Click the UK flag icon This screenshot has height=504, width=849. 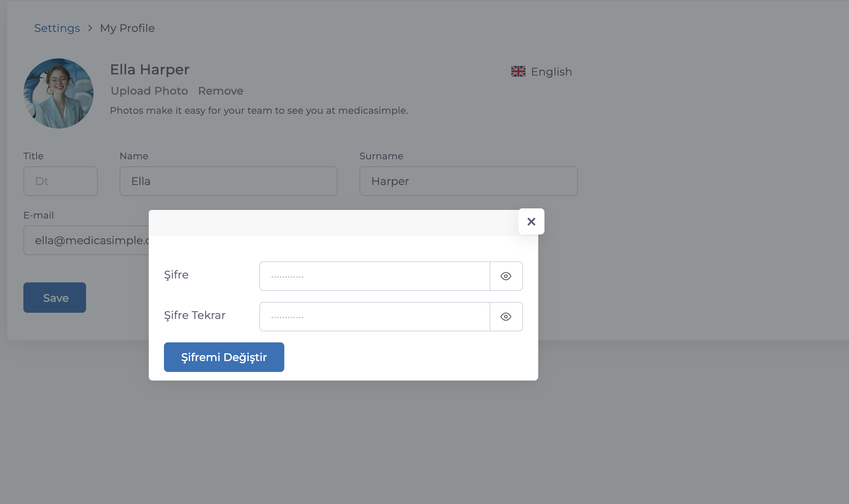click(518, 72)
